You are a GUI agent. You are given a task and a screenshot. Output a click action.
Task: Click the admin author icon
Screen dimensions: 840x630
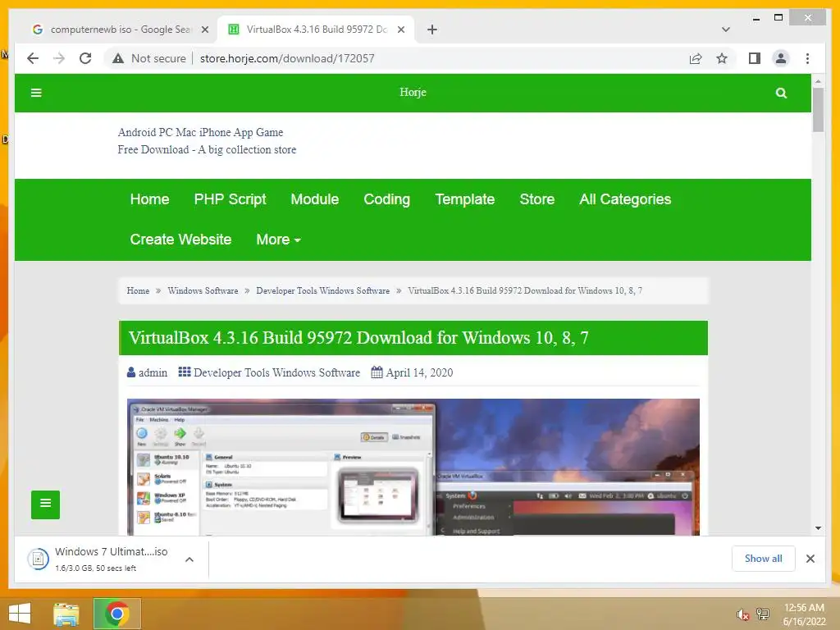[x=131, y=372]
